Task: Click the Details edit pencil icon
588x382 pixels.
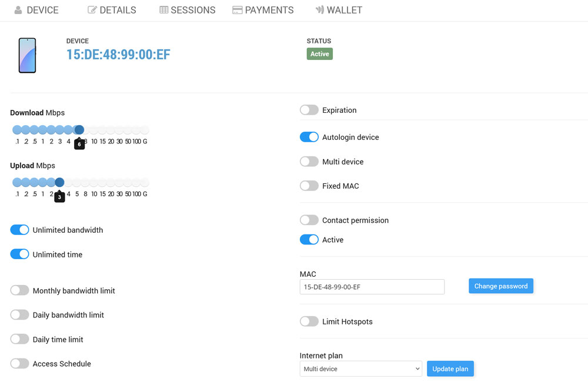Action: (92, 10)
